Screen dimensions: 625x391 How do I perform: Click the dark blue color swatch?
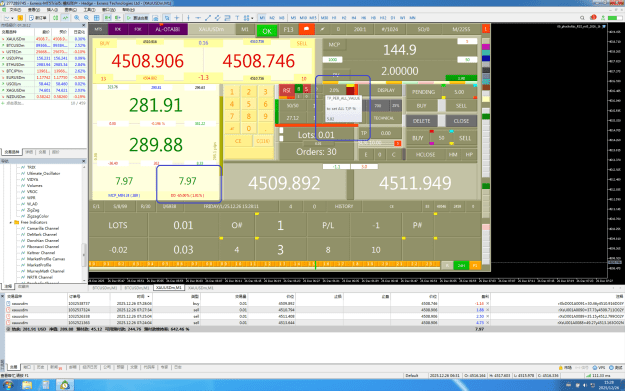click(486, 58)
